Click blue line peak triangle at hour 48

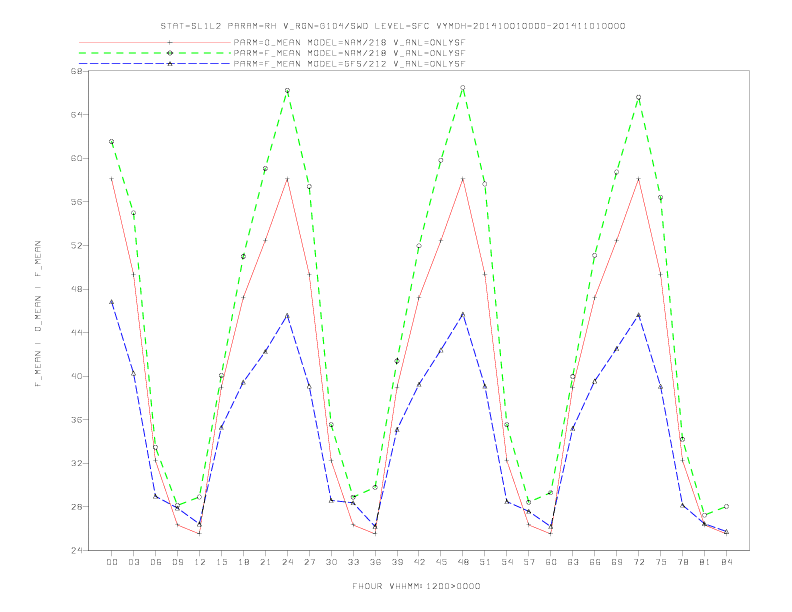(x=463, y=314)
